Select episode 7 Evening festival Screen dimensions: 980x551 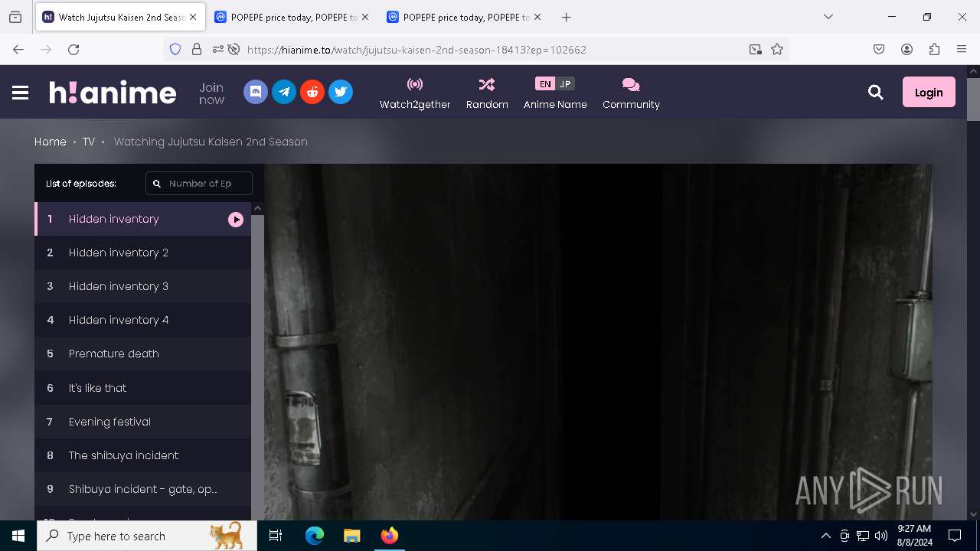(142, 422)
